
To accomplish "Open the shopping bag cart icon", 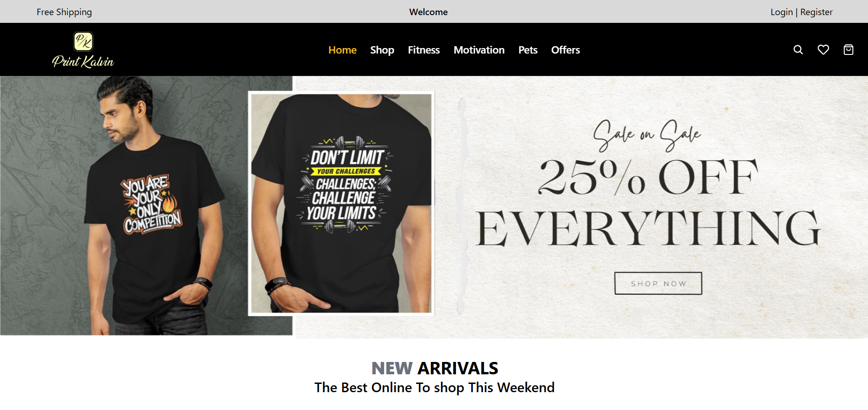I will pyautogui.click(x=848, y=50).
